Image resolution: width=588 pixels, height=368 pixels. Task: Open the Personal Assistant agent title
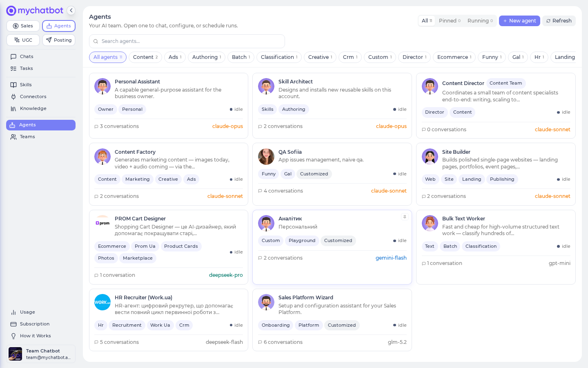point(137,82)
